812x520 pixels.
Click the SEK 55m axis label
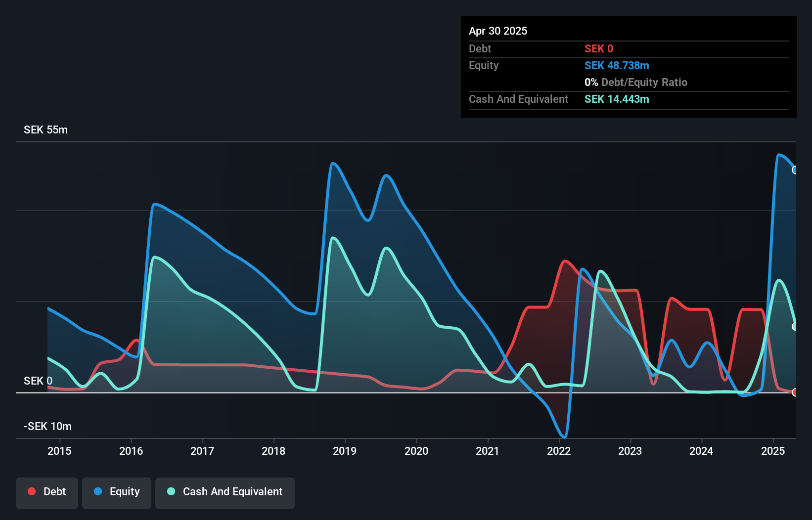pos(45,130)
